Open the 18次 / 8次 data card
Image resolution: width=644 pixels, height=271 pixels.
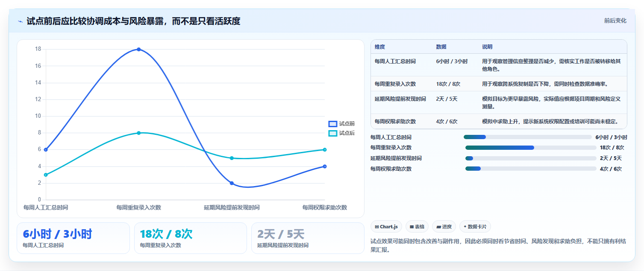click(x=191, y=238)
